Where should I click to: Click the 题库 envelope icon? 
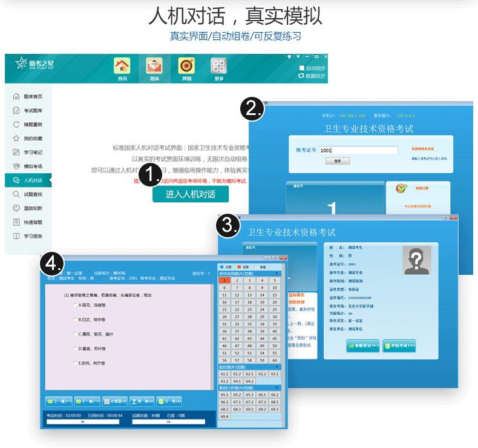tap(154, 66)
